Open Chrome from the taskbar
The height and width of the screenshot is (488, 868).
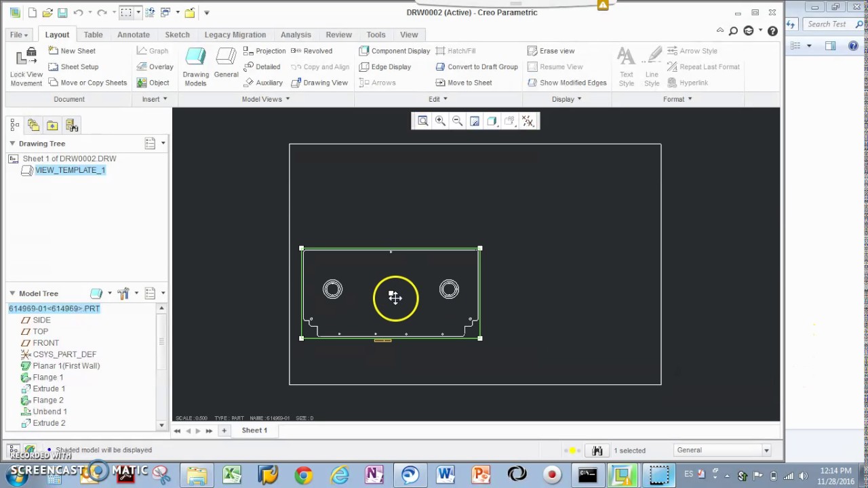coord(303,474)
